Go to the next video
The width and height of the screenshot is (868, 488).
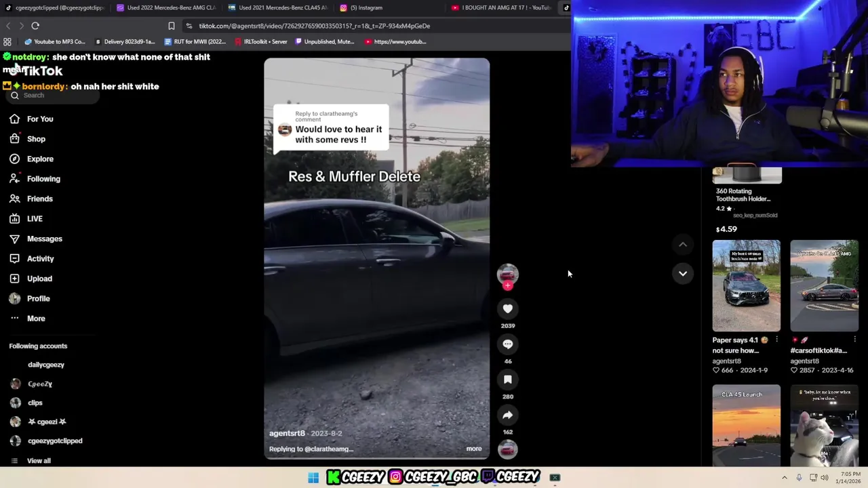683,273
